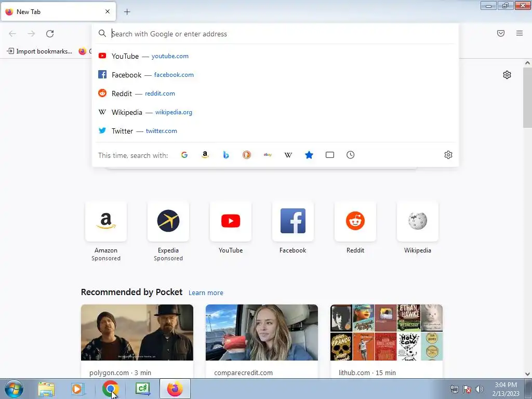Open a new tab with plus button

coord(127,12)
